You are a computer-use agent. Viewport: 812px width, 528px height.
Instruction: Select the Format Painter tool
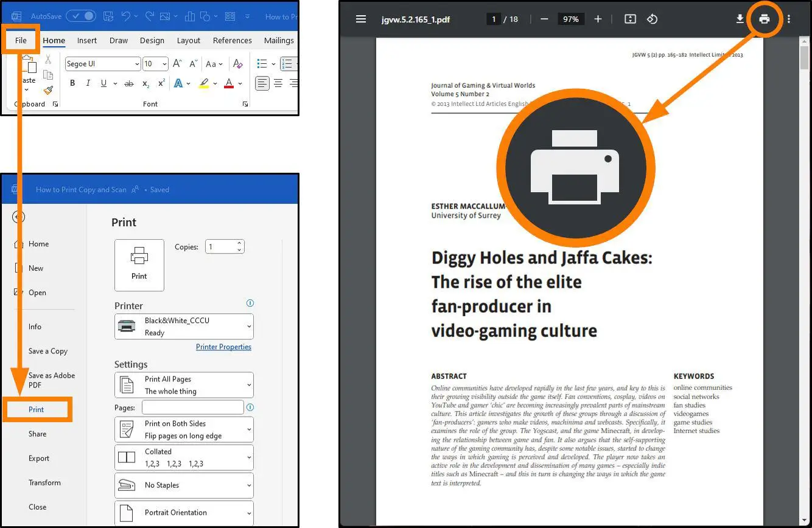point(49,90)
